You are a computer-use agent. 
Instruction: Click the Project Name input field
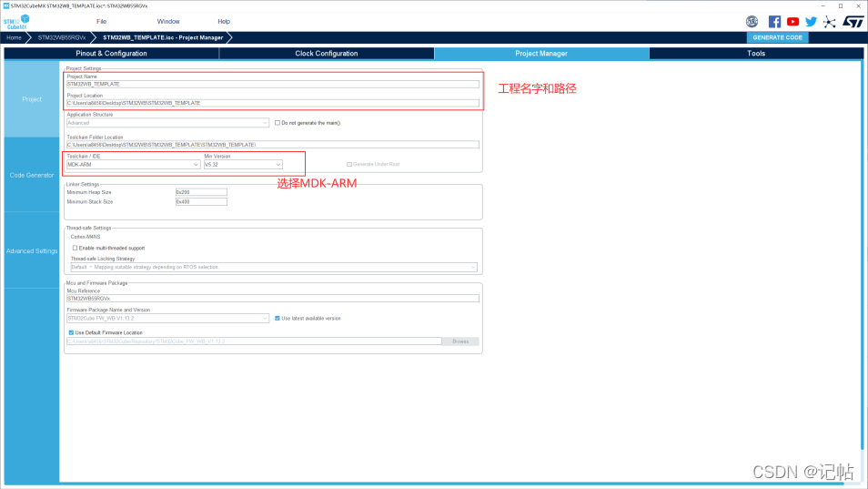tap(273, 84)
